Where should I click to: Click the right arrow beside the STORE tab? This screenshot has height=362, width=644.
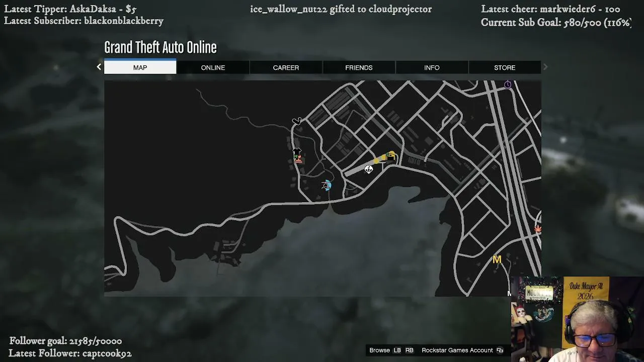coord(545,67)
